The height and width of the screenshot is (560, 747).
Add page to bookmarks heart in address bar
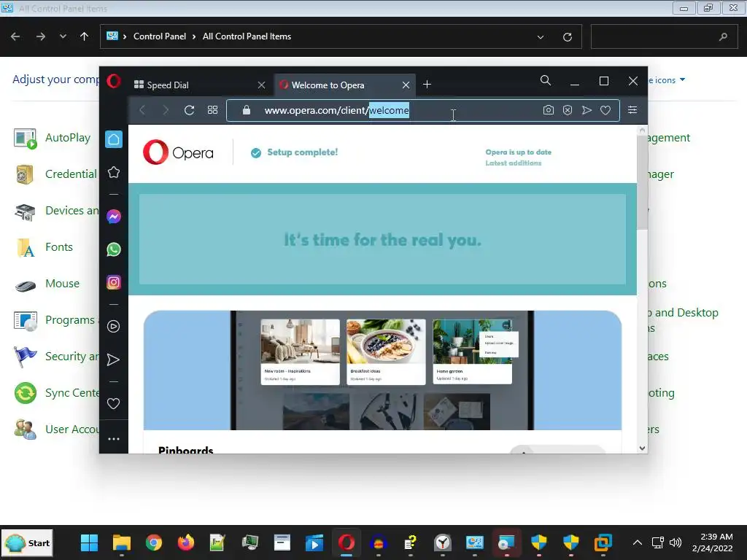605,110
